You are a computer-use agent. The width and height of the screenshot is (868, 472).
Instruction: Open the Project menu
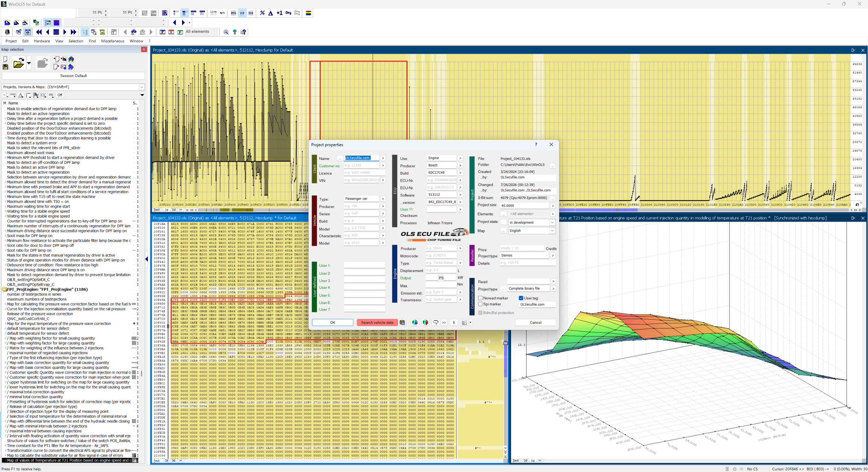[x=11, y=41]
